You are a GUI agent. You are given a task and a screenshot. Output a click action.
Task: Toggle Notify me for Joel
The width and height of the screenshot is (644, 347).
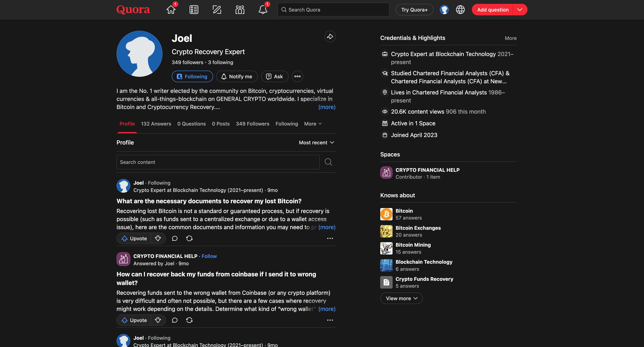pos(237,76)
